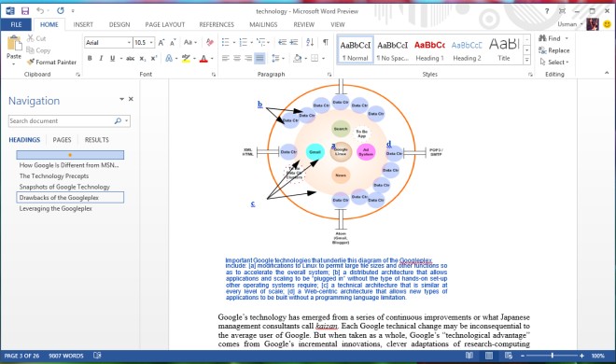Pick red font color A button
The height and width of the screenshot is (364, 616).
(x=203, y=59)
